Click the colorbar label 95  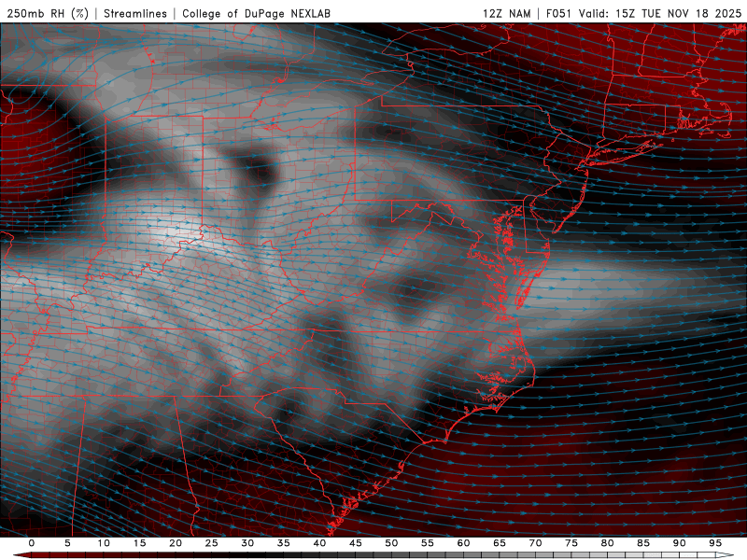[715, 543]
